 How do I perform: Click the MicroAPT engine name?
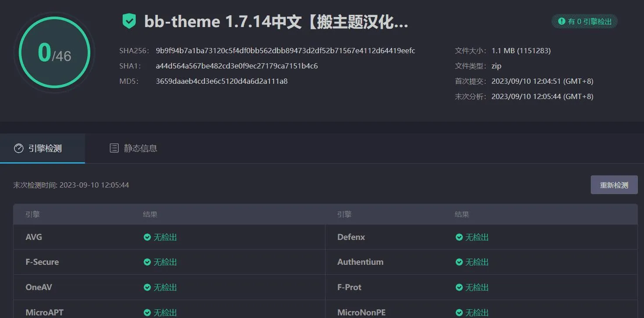(45, 313)
